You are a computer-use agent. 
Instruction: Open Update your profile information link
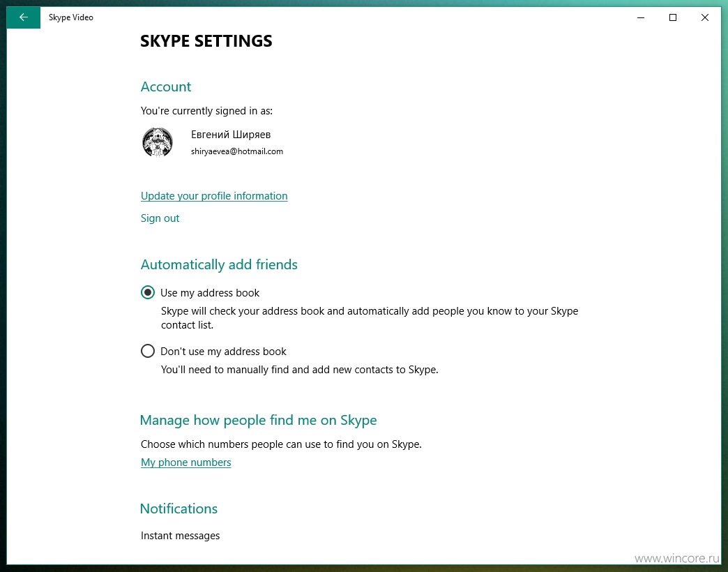[214, 196]
